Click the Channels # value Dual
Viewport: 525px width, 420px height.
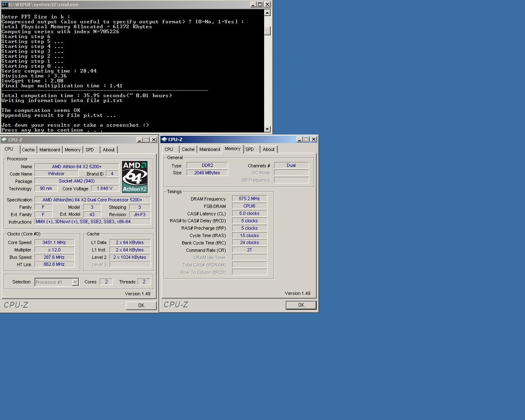(291, 165)
